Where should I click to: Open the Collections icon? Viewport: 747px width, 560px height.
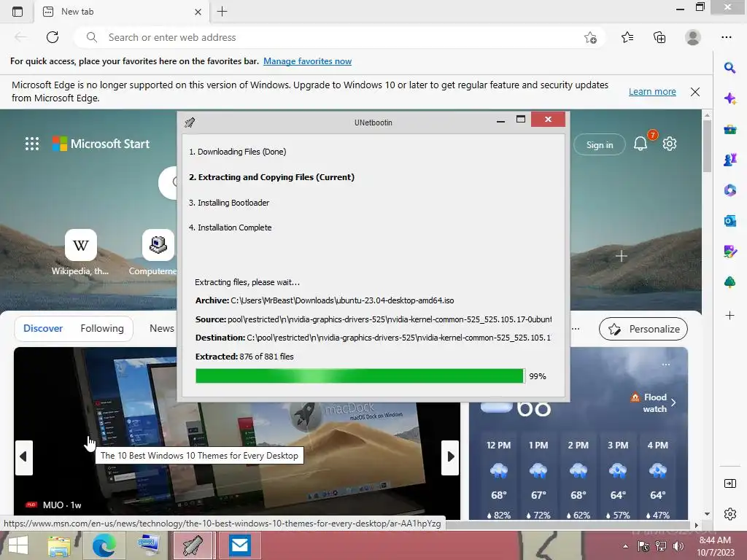(x=659, y=37)
